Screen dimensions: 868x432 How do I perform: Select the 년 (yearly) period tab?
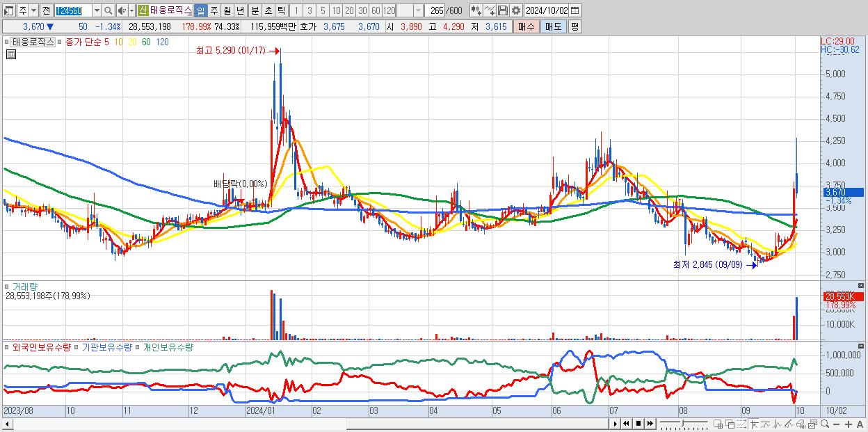point(240,10)
